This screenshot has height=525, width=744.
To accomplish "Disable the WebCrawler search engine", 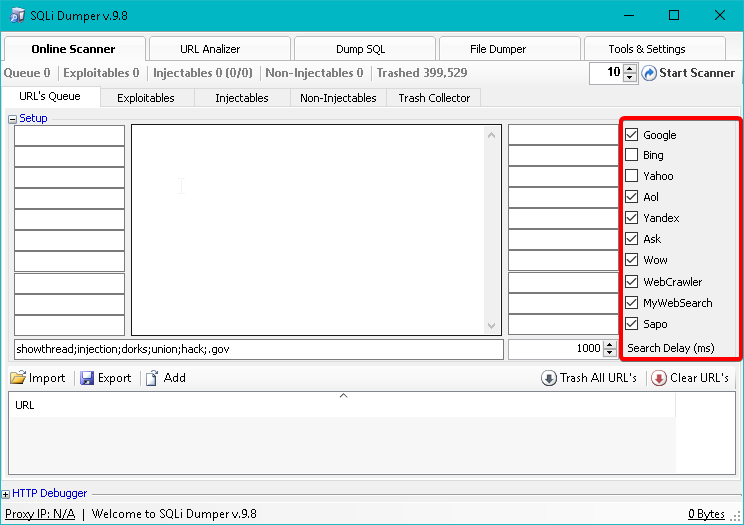I will point(632,281).
